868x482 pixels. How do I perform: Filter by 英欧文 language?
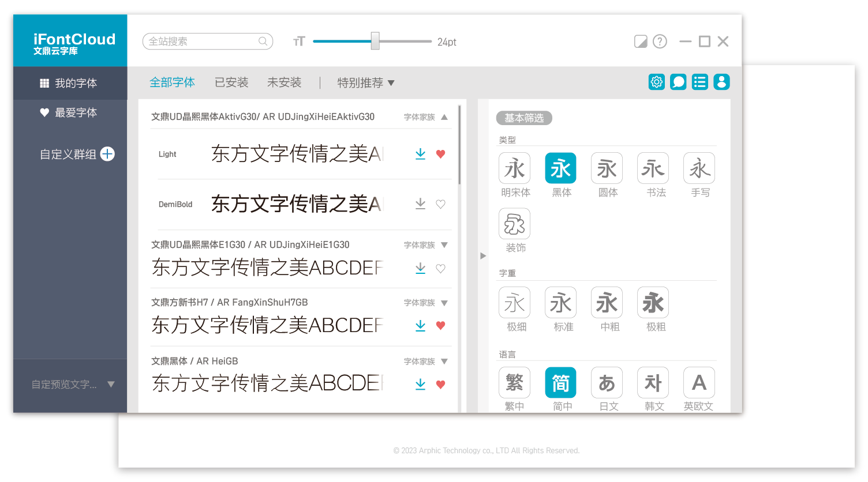[699, 383]
